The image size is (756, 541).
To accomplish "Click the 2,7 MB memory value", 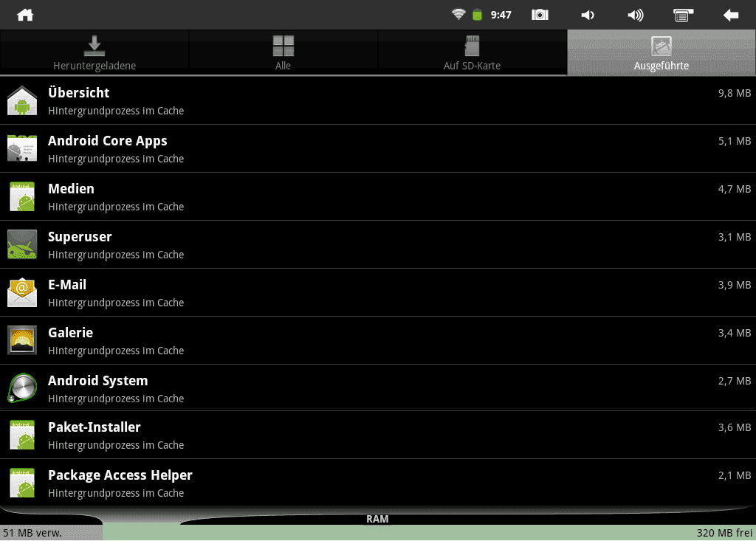I will click(x=735, y=382).
